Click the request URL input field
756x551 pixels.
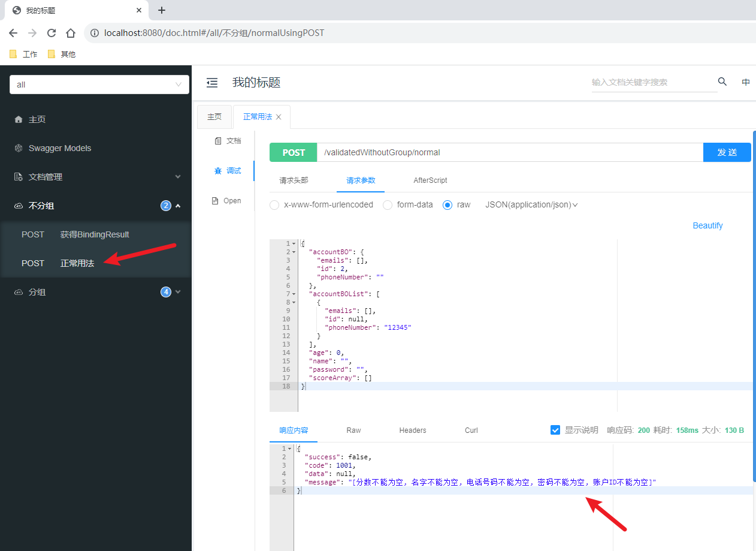point(510,152)
